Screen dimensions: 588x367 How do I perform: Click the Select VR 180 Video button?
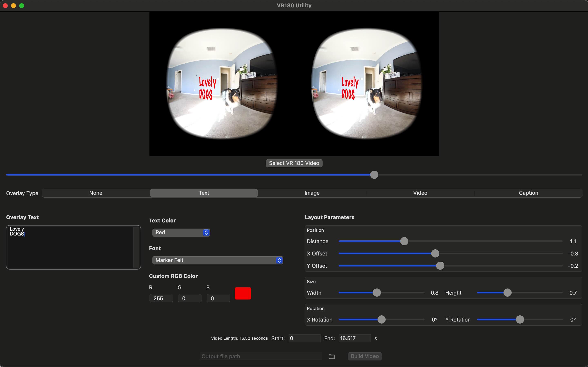click(294, 163)
